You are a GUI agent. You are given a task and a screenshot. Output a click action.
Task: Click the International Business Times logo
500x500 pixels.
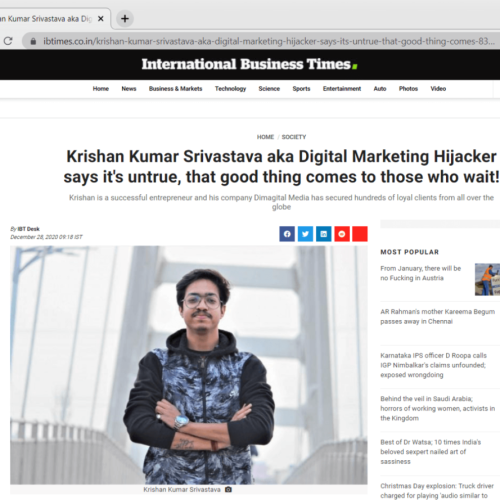[x=249, y=64]
